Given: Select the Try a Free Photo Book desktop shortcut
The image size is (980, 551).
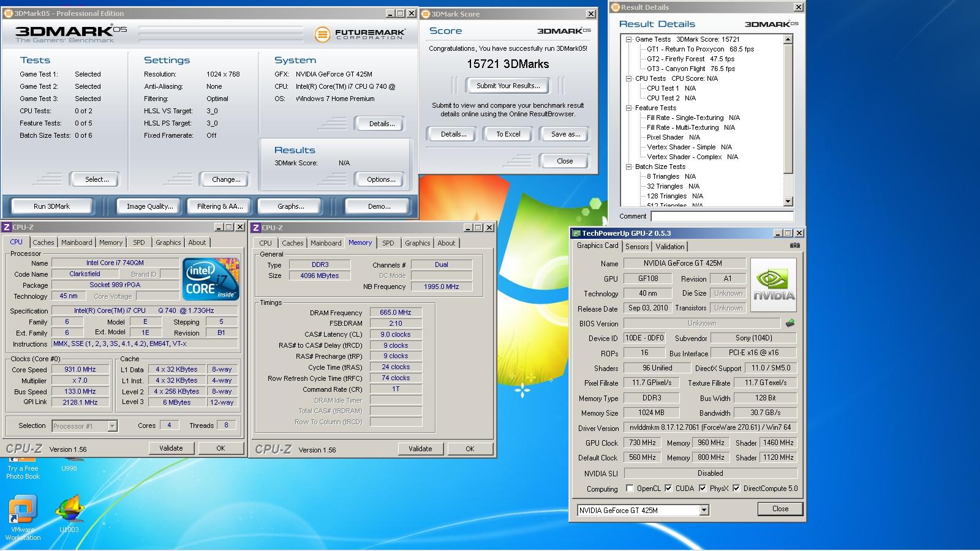Looking at the screenshot, I should coord(23,469).
